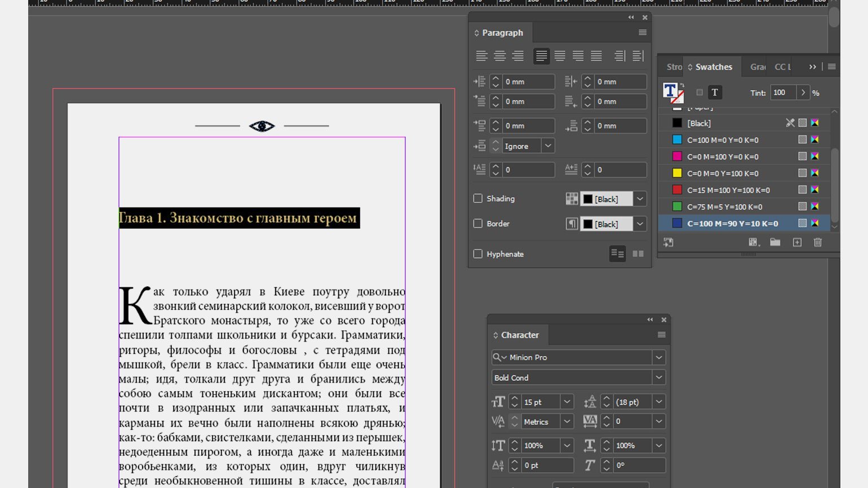Click the Align Center paragraph icon
The width and height of the screenshot is (868, 488).
[x=499, y=56]
